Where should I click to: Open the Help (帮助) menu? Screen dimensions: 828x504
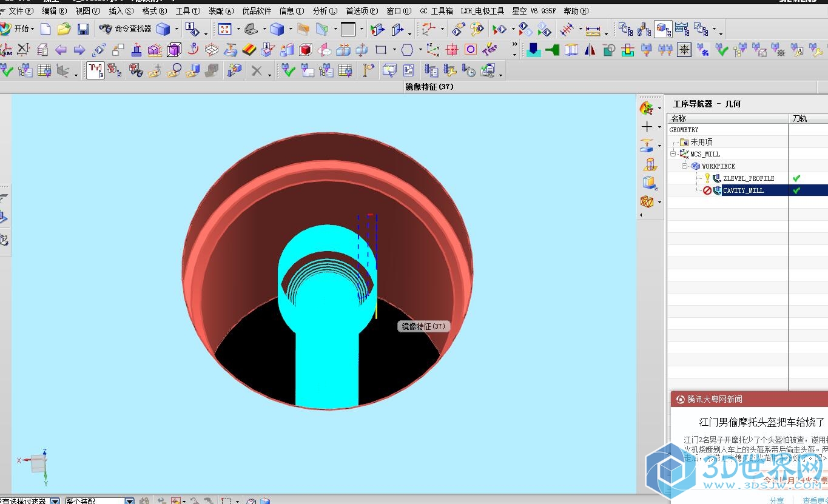tap(576, 11)
